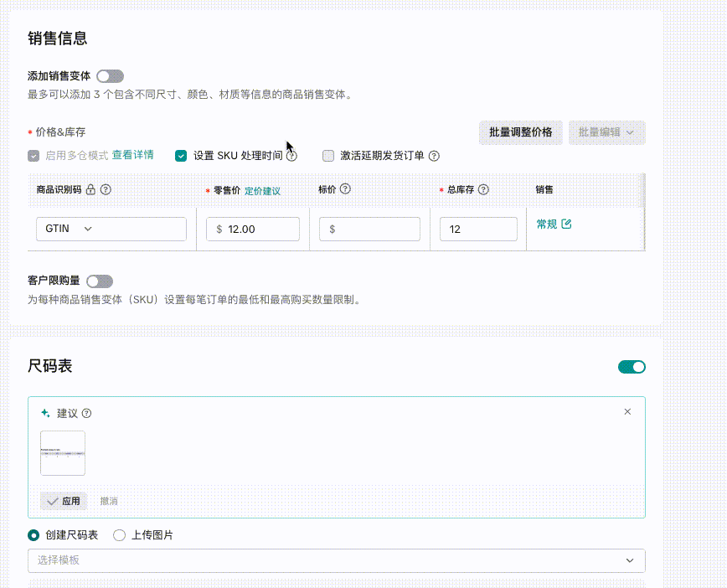
Task: Click the 批量调整价格 button
Action: tap(520, 132)
